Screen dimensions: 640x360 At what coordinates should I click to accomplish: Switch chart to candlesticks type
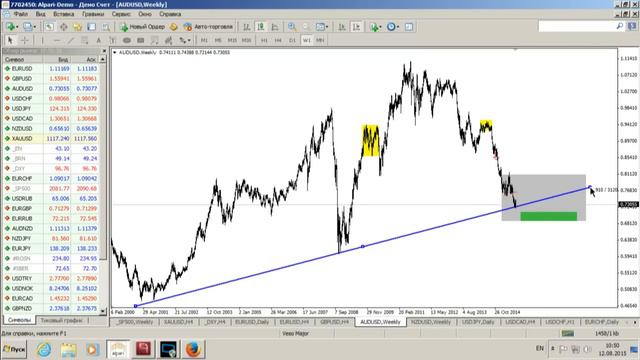point(260,27)
